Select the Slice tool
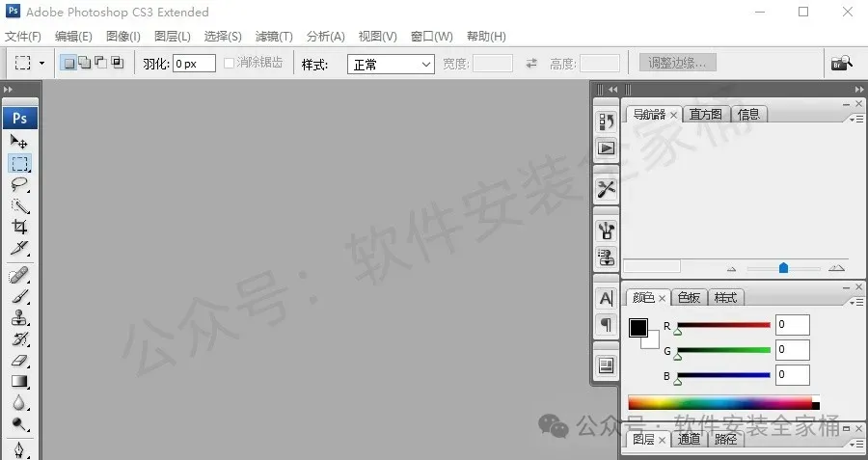This screenshot has height=460, width=868. [x=19, y=248]
